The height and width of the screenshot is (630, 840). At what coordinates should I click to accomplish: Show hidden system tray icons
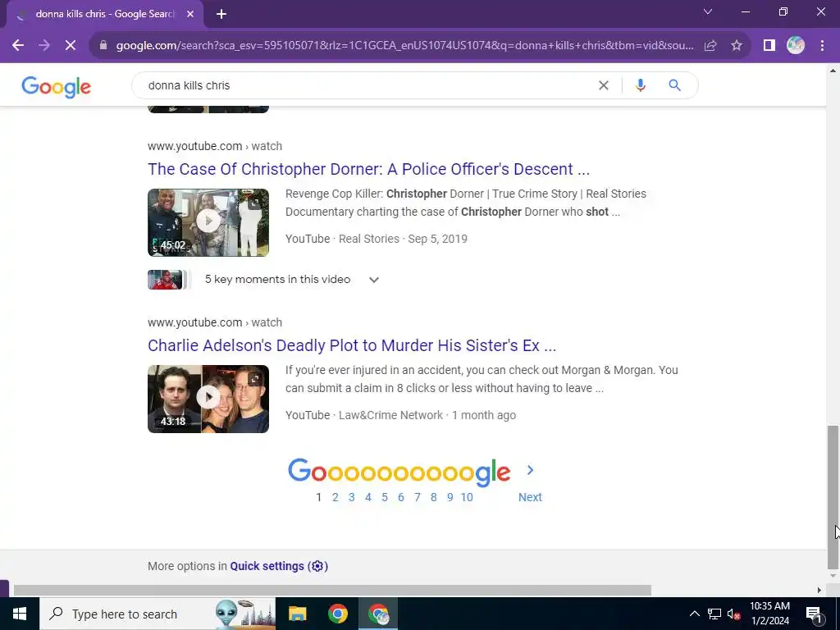[694, 614]
